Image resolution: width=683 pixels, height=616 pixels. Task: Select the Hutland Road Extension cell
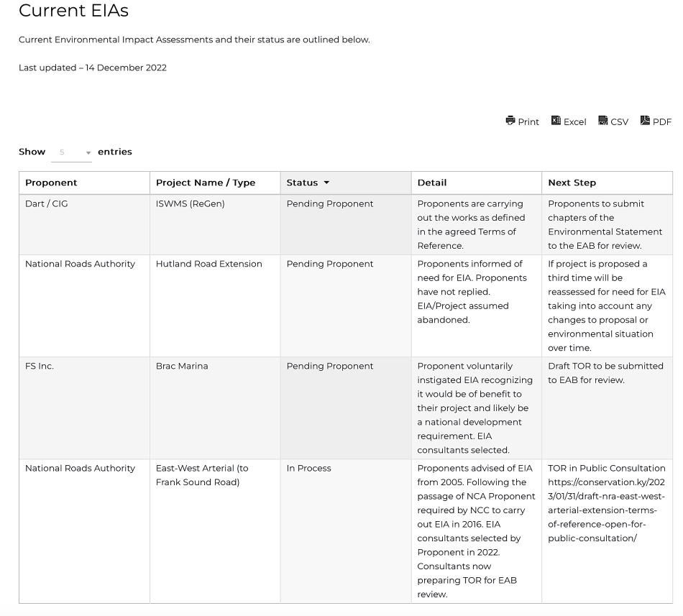tap(208, 264)
